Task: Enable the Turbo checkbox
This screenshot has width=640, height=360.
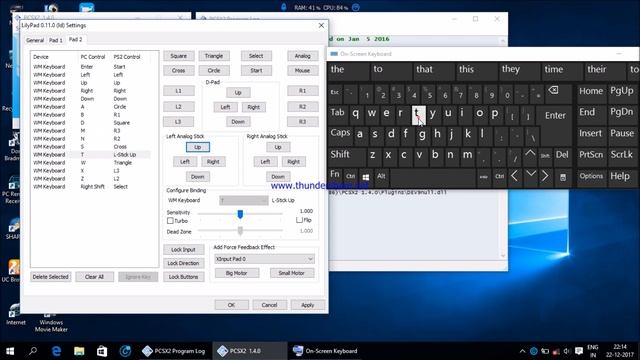Action: pyautogui.click(x=170, y=220)
